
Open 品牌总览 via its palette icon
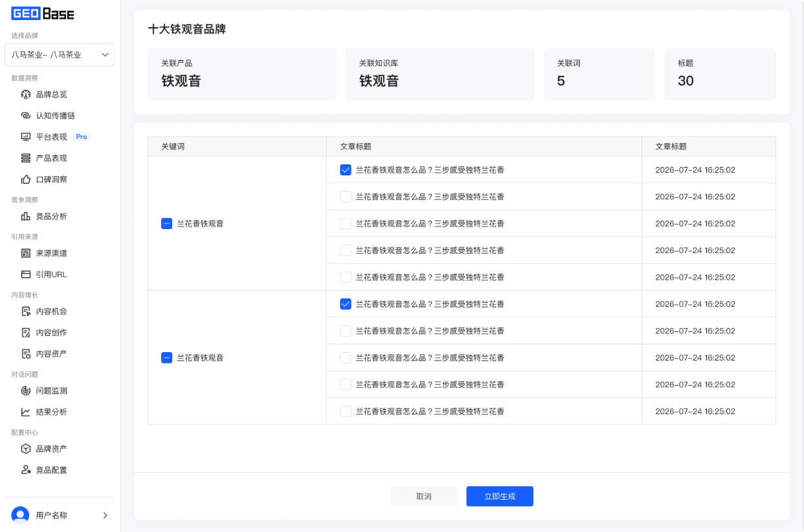[x=26, y=94]
